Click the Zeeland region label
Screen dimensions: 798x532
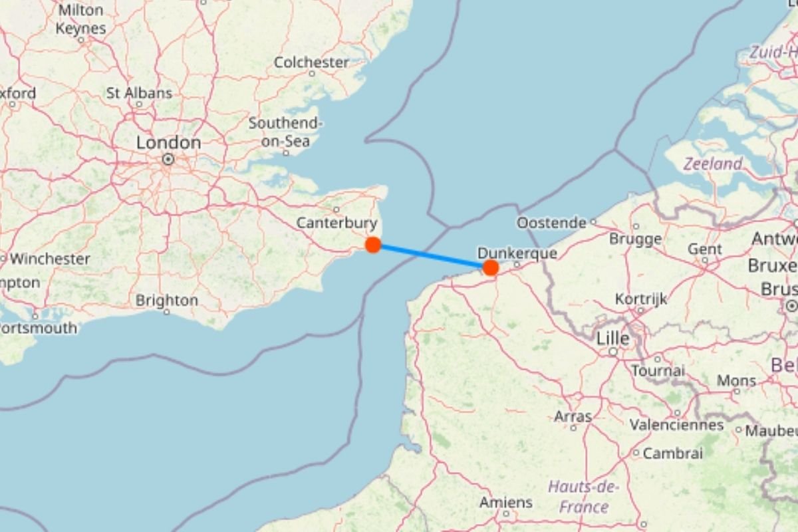(x=713, y=164)
